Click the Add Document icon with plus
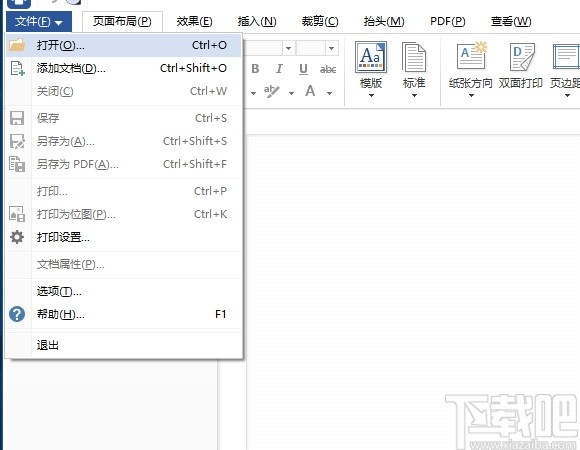The width and height of the screenshot is (580, 450). point(17,68)
